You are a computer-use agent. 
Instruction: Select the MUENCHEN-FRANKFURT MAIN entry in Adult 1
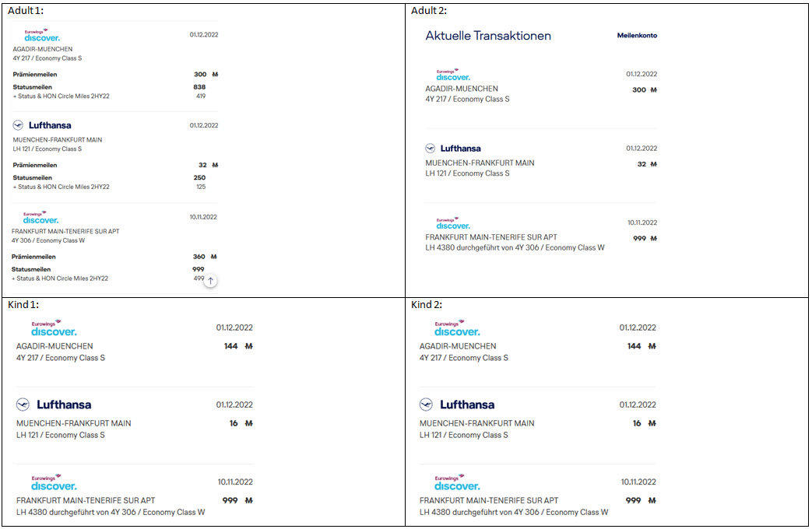point(58,140)
